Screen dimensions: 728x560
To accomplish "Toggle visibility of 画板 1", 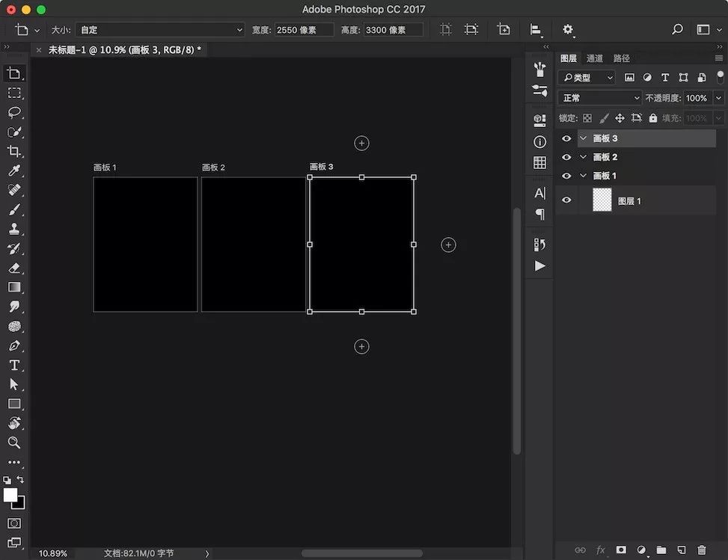I will 566,176.
